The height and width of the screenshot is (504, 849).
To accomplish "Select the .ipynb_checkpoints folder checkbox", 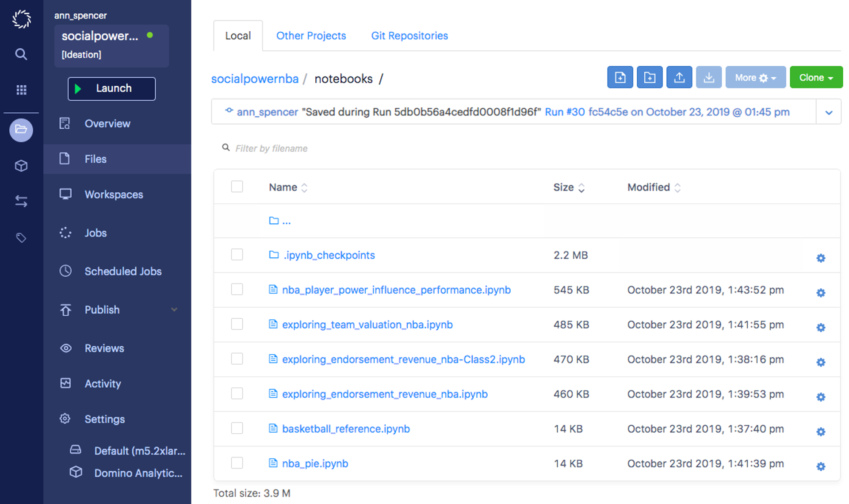I will click(237, 255).
